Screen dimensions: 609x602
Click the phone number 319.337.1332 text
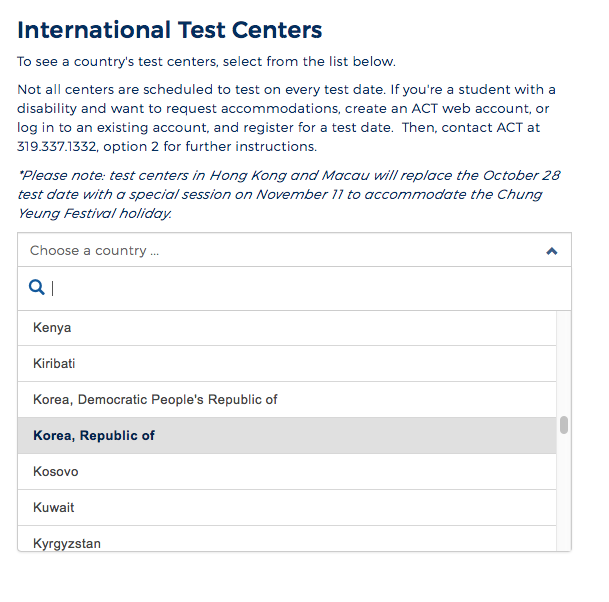(57, 146)
